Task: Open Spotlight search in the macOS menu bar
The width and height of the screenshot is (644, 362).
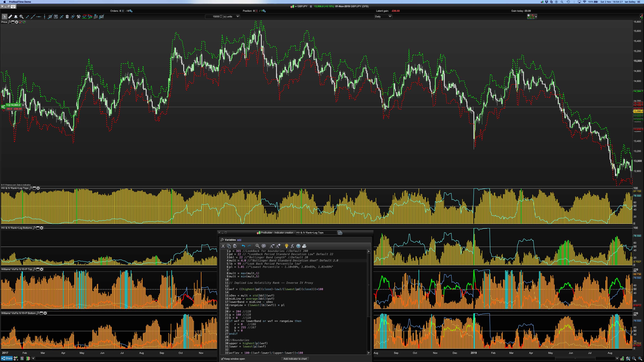Action: [x=562, y=2]
